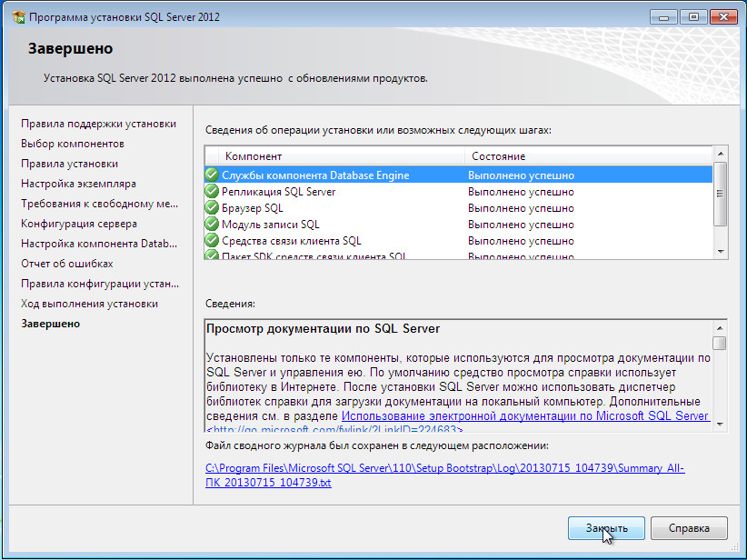Click step Правила конфигурации устан... in sidebar
This screenshot has width=747, height=560.
(x=100, y=284)
